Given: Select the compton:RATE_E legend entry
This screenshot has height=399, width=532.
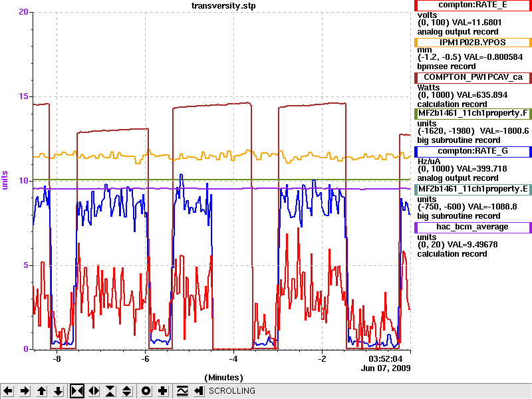Looking at the screenshot, I should coord(473,5).
